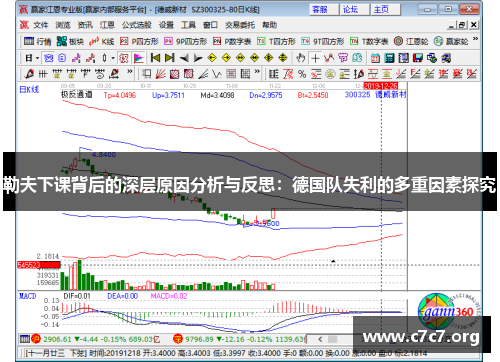Screen dimensions: 500x362
Task: Open the 设置 menu
Action: [166, 25]
